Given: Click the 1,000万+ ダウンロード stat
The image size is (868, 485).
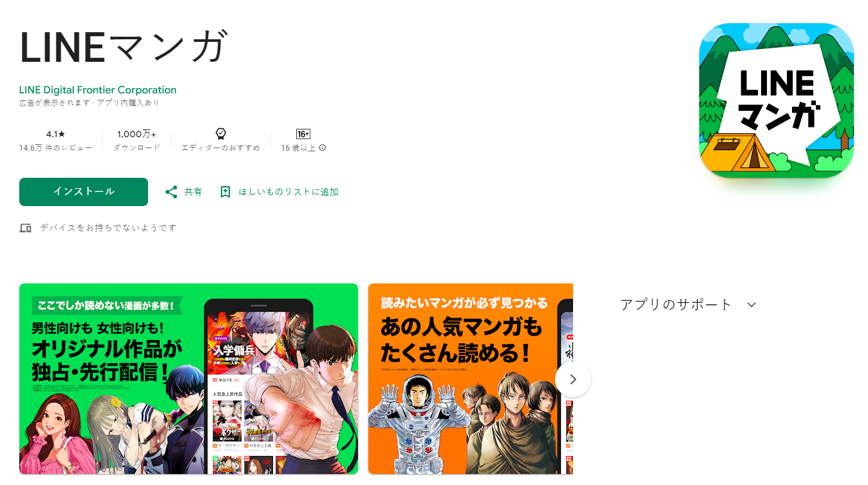Looking at the screenshot, I should click(x=137, y=140).
